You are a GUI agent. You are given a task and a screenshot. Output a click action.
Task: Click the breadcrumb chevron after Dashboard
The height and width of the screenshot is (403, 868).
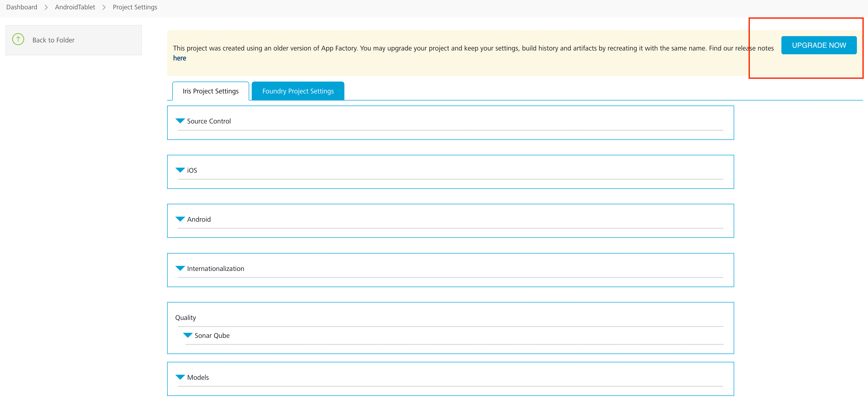click(46, 7)
